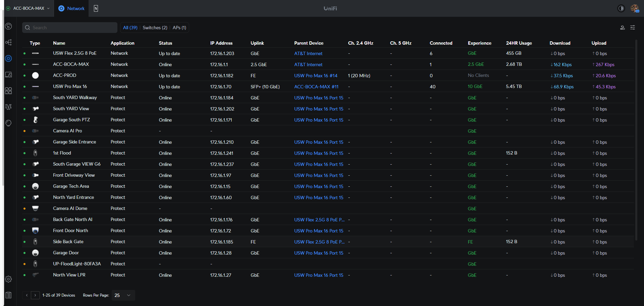Open Client Devices from the sidebar
Viewport: 644px width, 306px height.
click(x=9, y=75)
